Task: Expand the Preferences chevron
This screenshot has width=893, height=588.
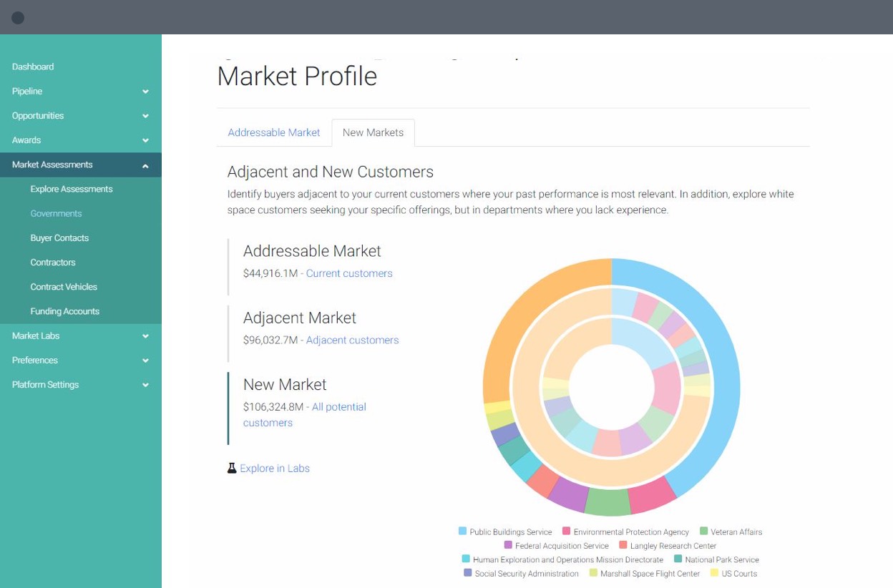Action: coord(145,361)
